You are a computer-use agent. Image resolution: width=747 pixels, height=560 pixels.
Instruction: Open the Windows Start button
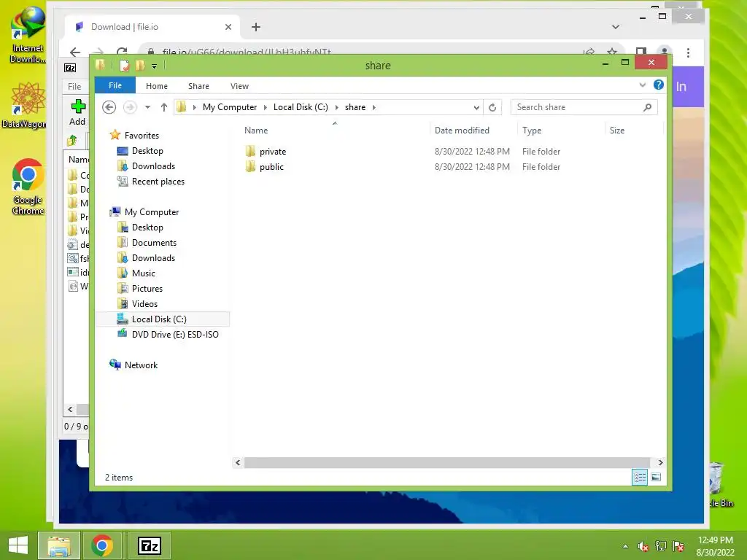tap(18, 545)
